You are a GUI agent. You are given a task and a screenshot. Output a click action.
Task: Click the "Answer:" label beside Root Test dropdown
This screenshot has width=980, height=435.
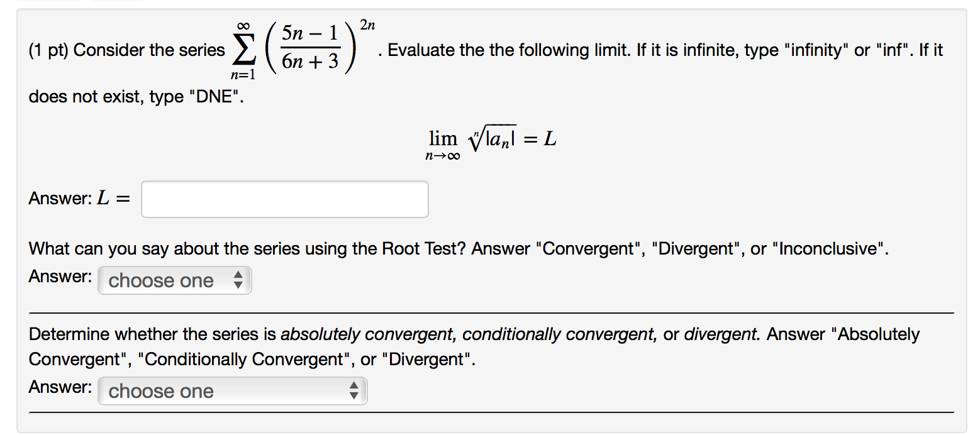[60, 277]
